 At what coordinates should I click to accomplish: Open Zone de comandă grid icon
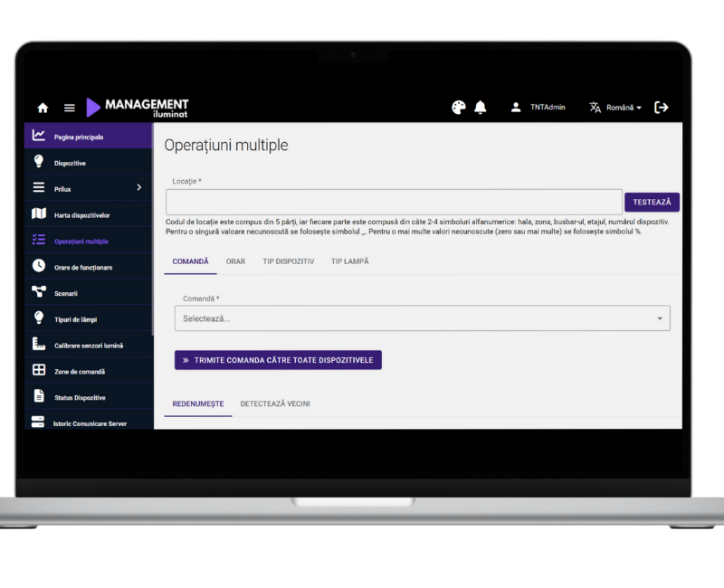pyautogui.click(x=39, y=371)
